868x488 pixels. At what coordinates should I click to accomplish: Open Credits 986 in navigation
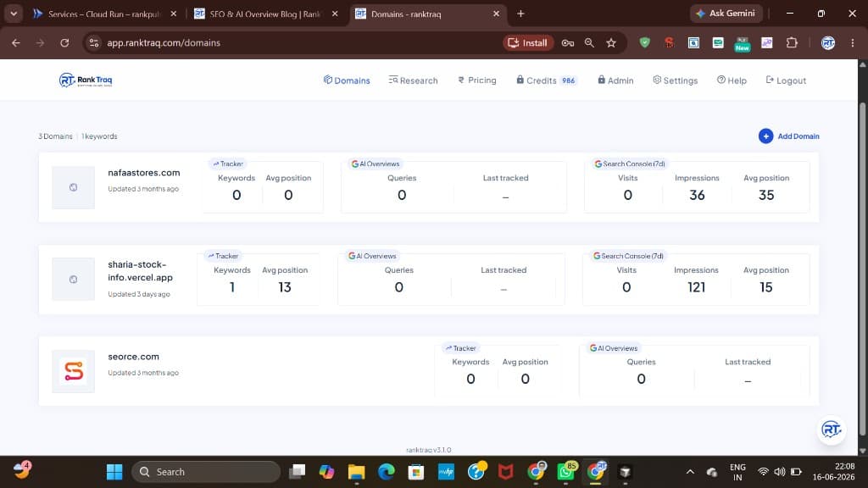coord(547,80)
